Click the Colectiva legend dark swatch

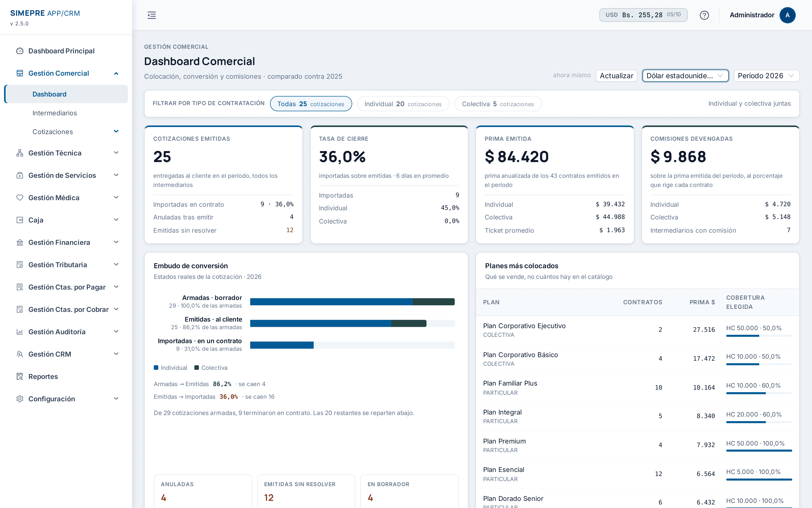(197, 368)
